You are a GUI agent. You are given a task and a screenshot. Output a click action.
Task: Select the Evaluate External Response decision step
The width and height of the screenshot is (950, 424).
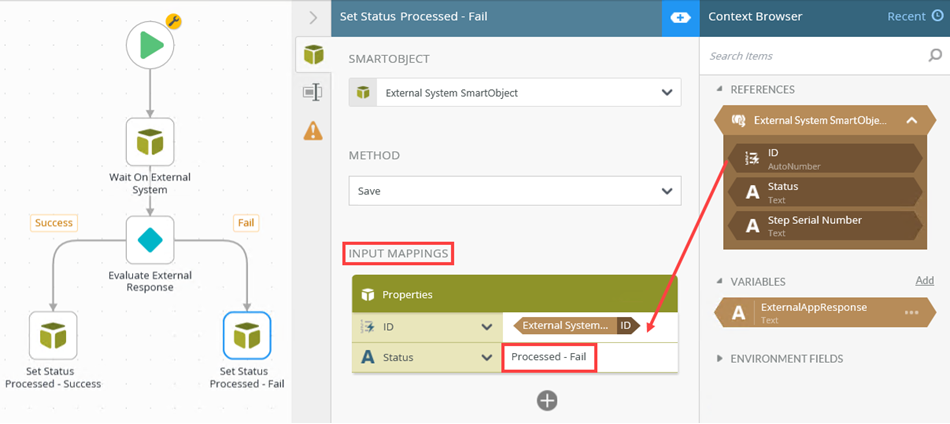click(x=150, y=240)
